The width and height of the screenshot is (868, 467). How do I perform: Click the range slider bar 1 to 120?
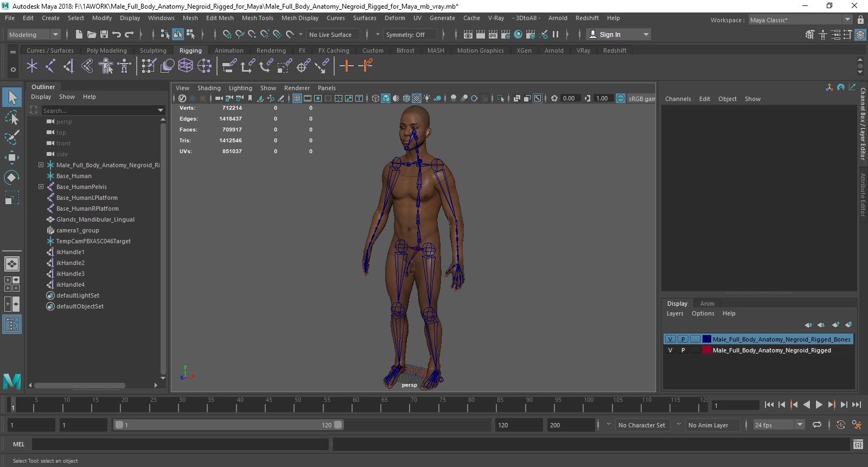[228, 425]
